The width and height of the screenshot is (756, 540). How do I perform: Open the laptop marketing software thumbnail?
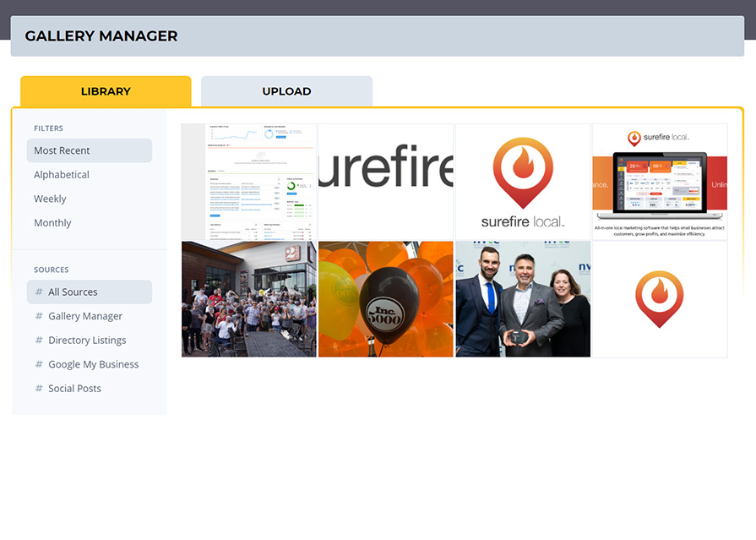[x=660, y=182]
